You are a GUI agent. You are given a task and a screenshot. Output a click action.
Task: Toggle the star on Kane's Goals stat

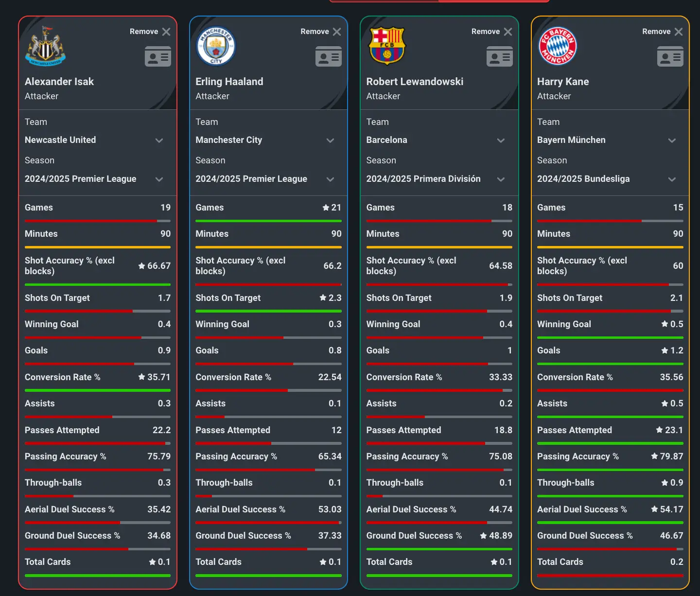coord(664,351)
